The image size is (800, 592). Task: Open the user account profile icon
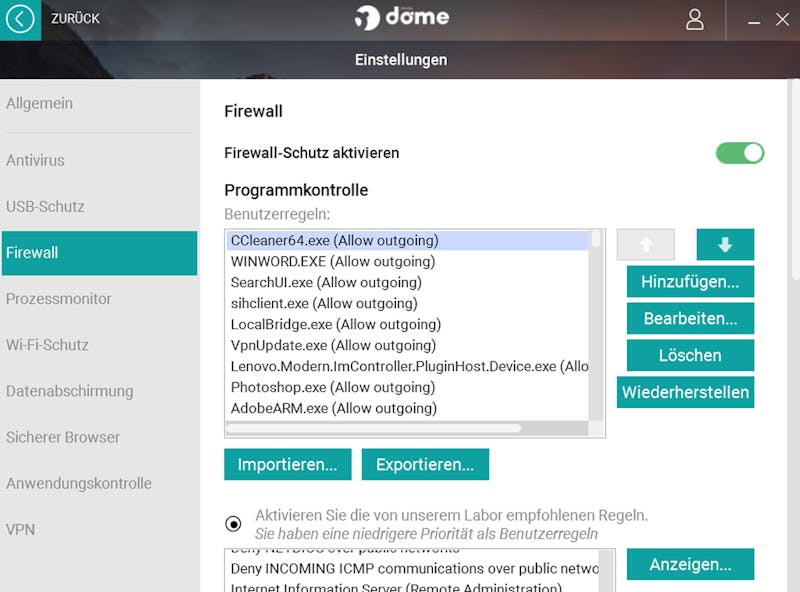tap(694, 20)
